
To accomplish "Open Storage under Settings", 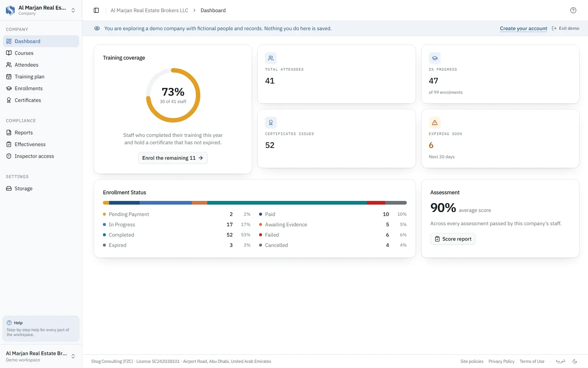I will click(x=41, y=188).
